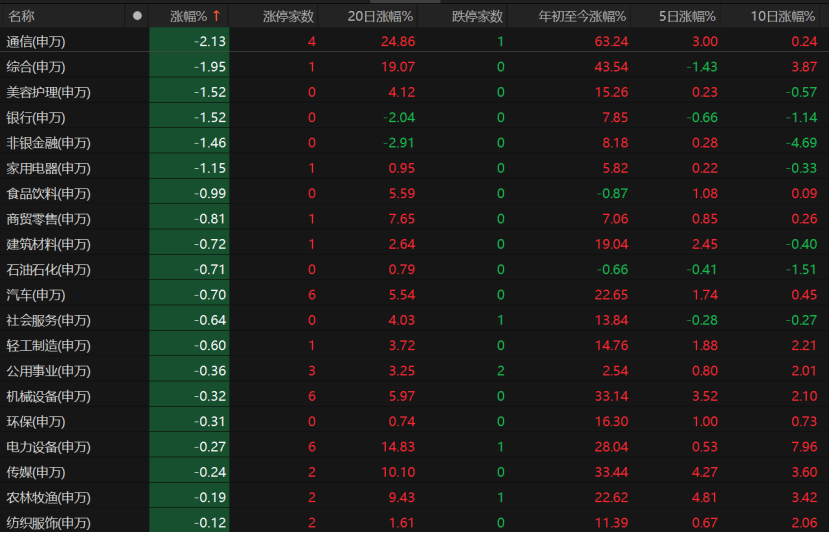Screen dimensions: 830x533
Task: Select the 纺织服饰(申万) row
Action: tap(48, 523)
